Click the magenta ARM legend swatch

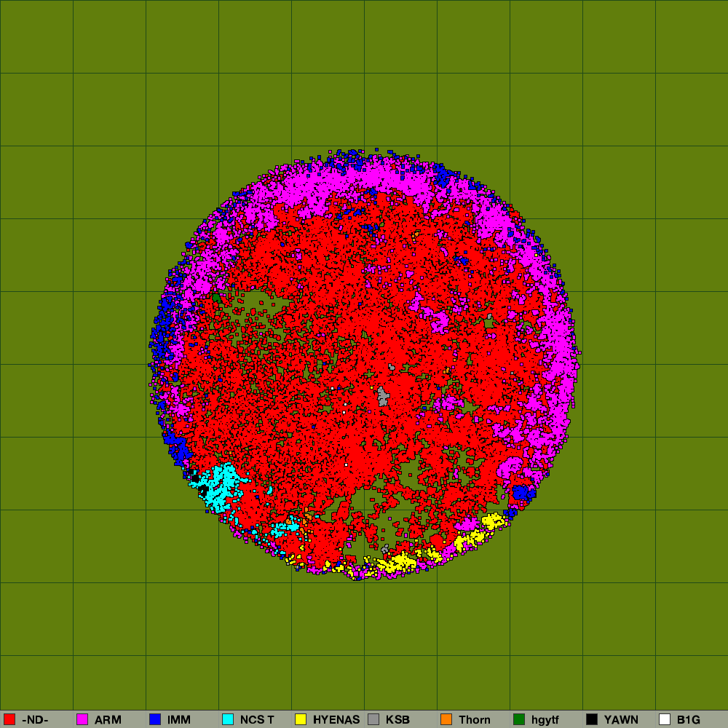82,719
